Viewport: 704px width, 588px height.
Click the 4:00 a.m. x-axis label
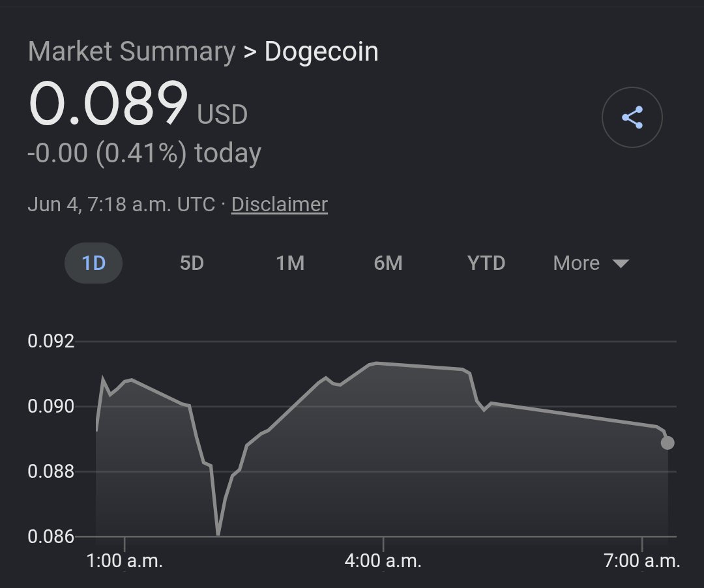click(x=383, y=561)
